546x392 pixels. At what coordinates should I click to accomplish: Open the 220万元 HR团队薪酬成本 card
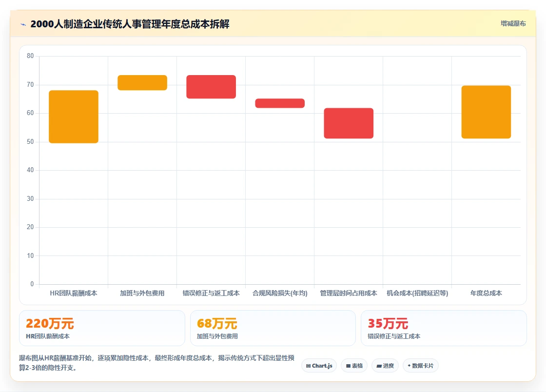point(102,328)
